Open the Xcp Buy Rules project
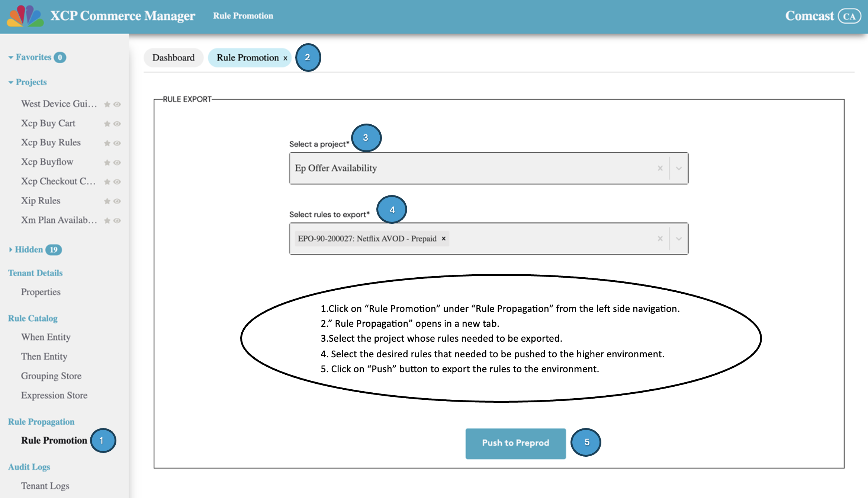This screenshot has width=868, height=498. 51,143
